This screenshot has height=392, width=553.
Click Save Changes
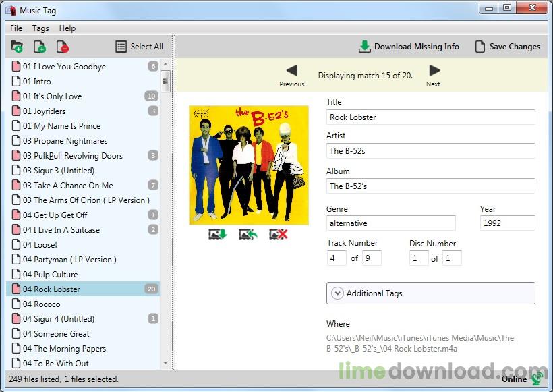pyautogui.click(x=508, y=47)
